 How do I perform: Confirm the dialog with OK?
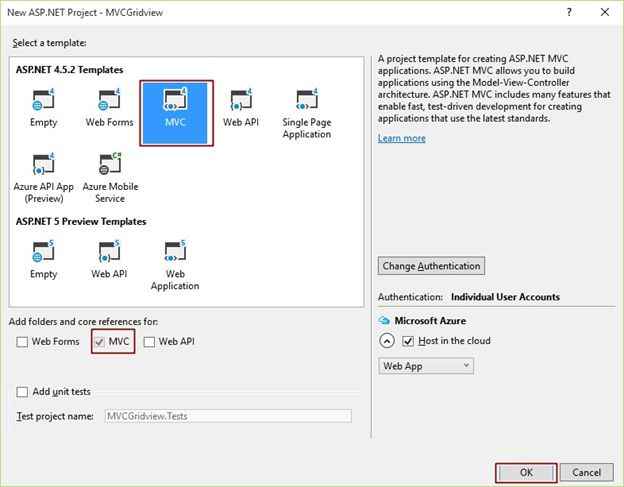[526, 472]
